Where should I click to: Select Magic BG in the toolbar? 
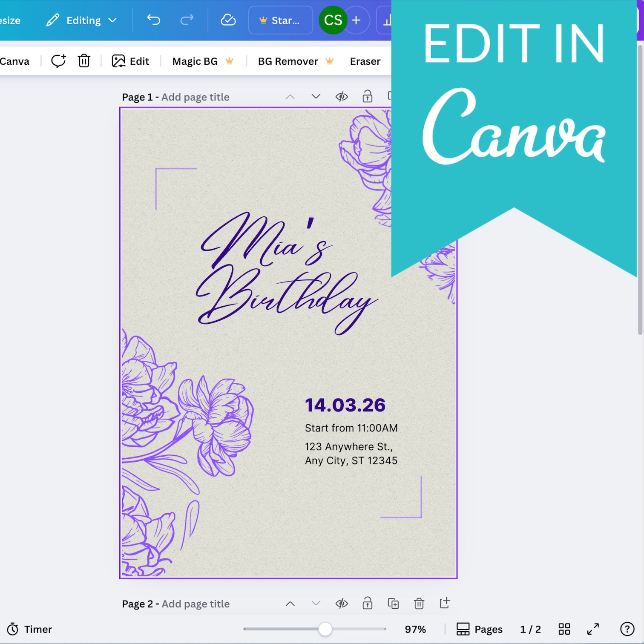[x=195, y=61]
